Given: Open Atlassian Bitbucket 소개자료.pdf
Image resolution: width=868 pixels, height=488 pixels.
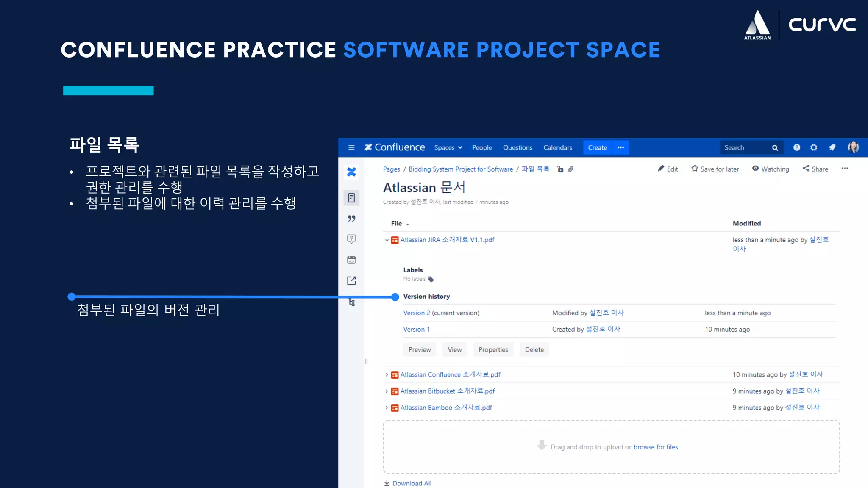Looking at the screenshot, I should pyautogui.click(x=448, y=391).
